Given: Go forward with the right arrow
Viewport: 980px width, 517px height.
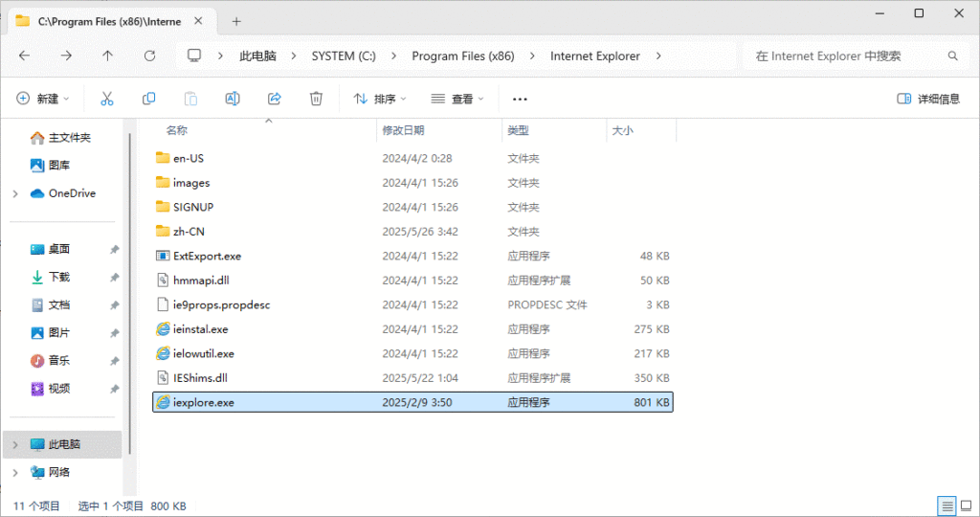Looking at the screenshot, I should click(x=66, y=56).
